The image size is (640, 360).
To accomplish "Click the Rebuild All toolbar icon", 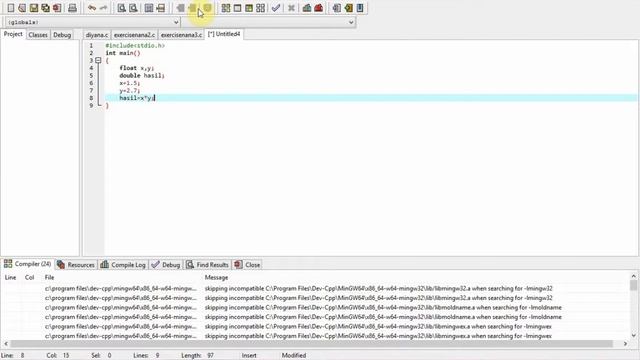I will pos(260,8).
